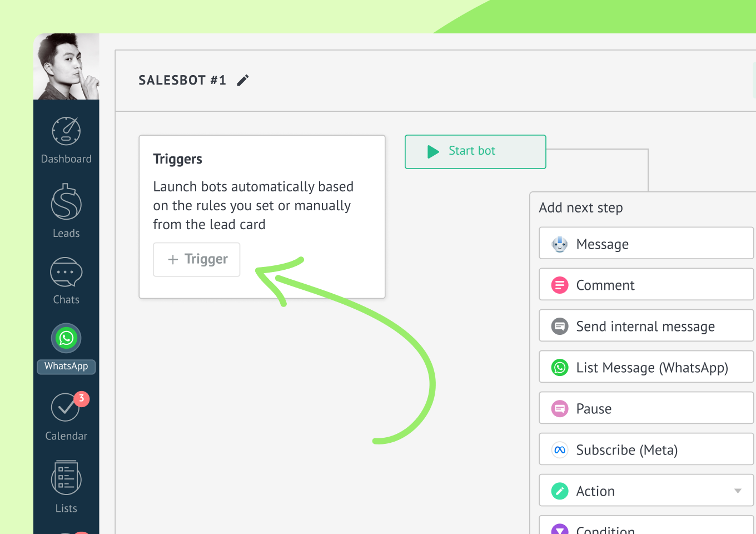The height and width of the screenshot is (534, 756).
Task: Expand the Action dropdown arrow
Action: pyautogui.click(x=738, y=491)
